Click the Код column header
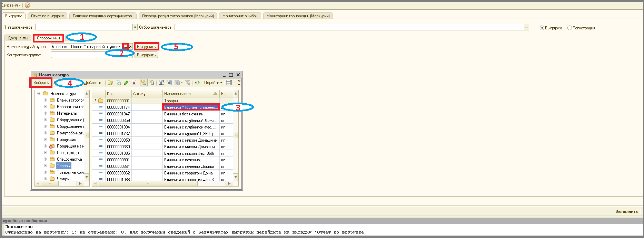Screen dimensions: 644x238 pos(118,94)
